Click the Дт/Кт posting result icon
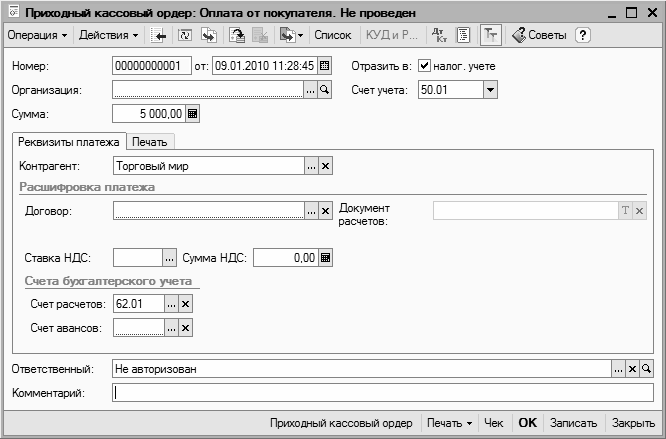Image resolution: width=666 pixels, height=439 pixels. pos(440,35)
